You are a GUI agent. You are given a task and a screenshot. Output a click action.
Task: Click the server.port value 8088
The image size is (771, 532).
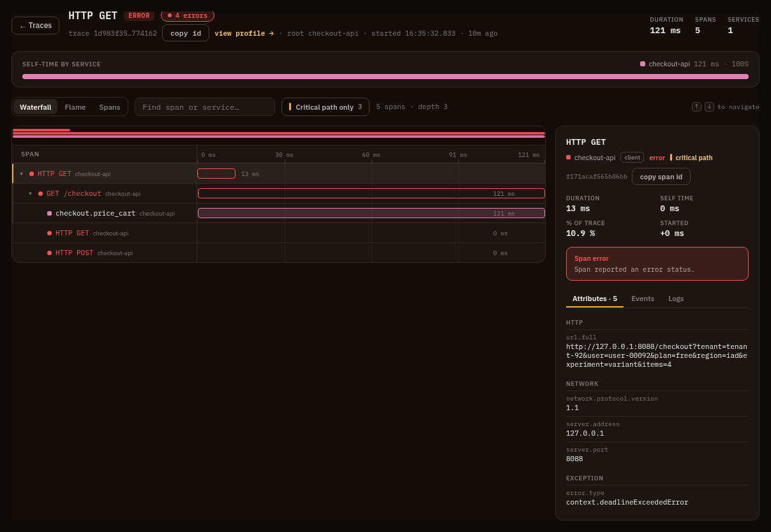click(x=574, y=459)
